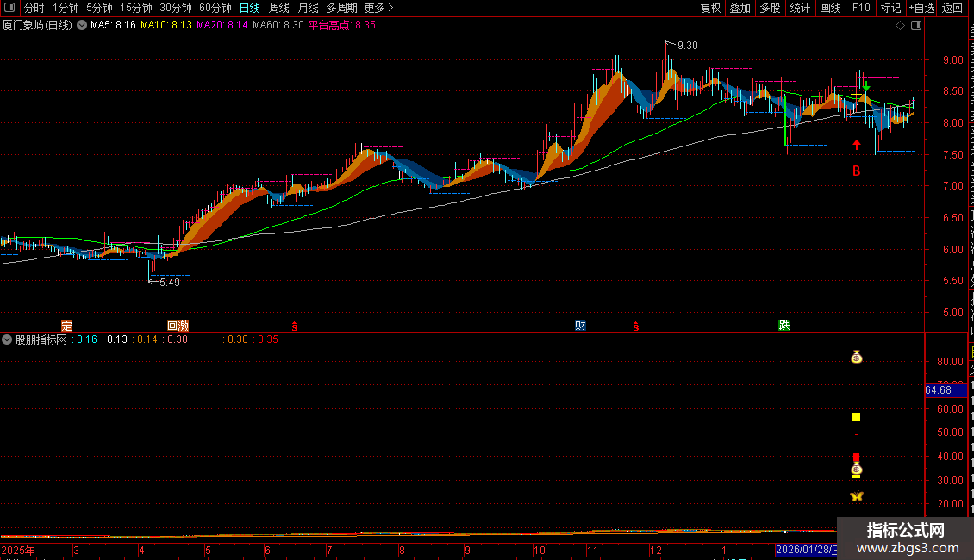Click the 80.00 indicator axis label
Viewport: 974px width, 560px height.
coord(950,362)
